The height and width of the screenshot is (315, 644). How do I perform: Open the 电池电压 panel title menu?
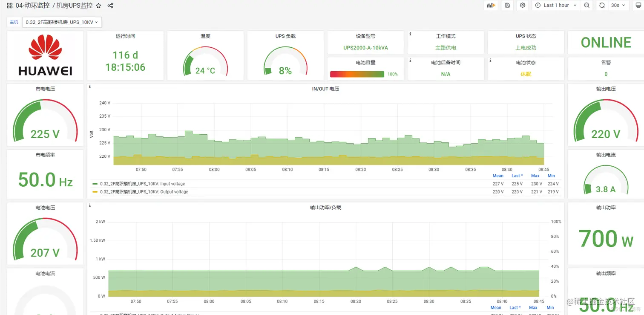pos(45,208)
